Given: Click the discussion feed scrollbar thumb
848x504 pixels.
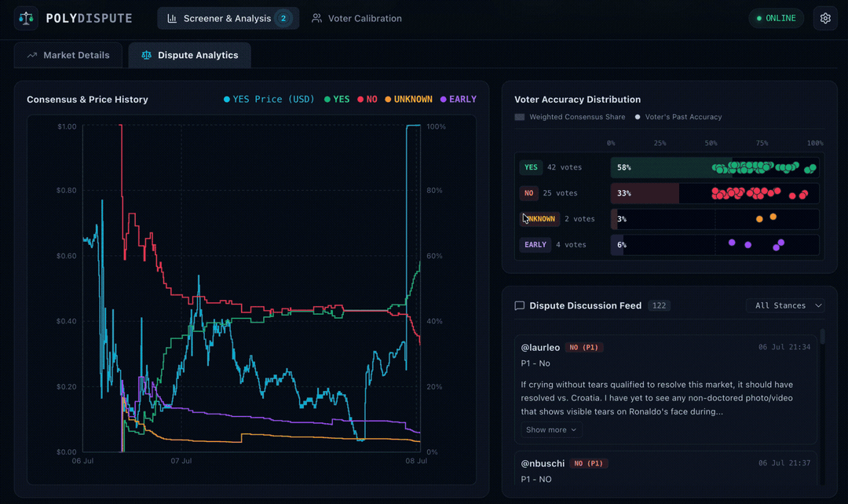Looking at the screenshot, I should click(823, 336).
